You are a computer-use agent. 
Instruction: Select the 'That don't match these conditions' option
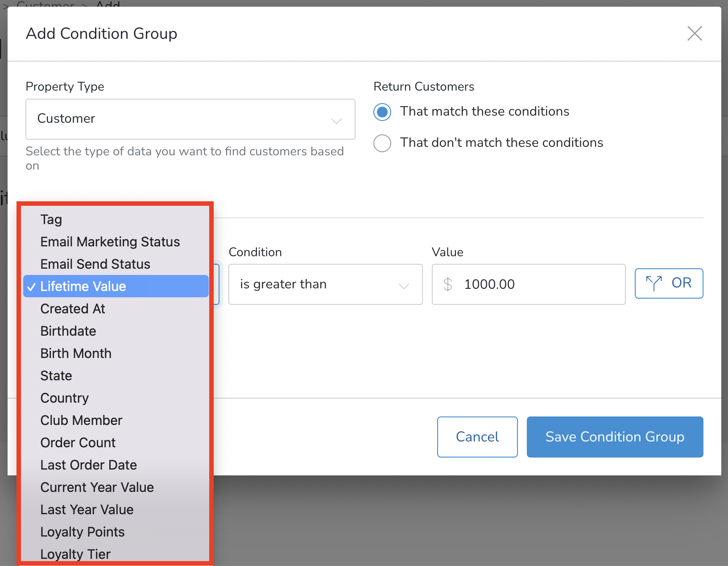(382, 143)
